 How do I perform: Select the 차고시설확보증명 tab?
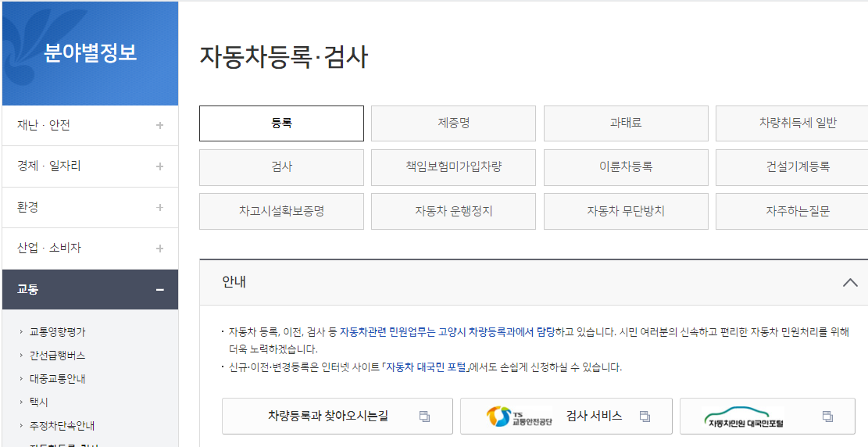pos(282,211)
